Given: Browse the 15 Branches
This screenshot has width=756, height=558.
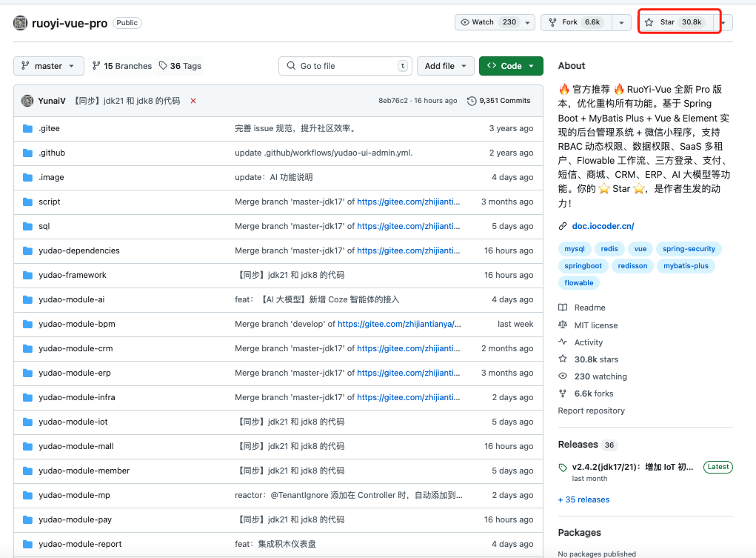Looking at the screenshot, I should coord(121,65).
